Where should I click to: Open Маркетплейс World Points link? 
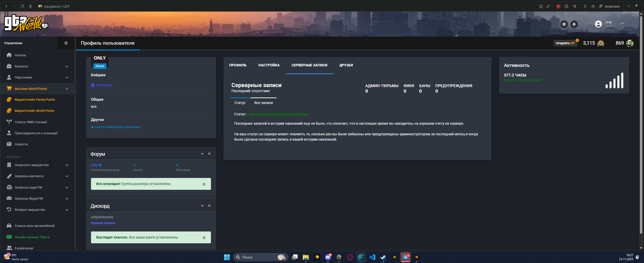[x=34, y=111]
